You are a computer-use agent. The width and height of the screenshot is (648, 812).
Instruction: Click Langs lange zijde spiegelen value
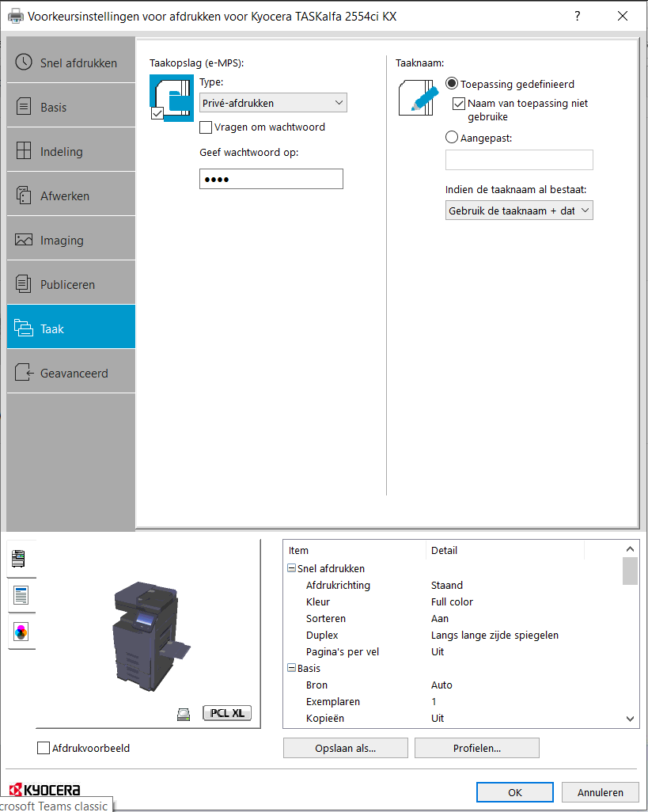click(x=495, y=635)
